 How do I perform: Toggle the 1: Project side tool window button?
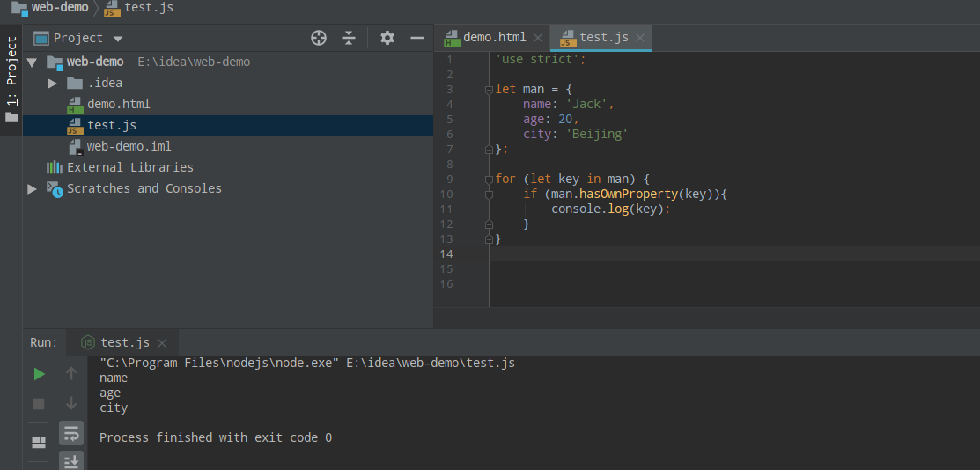point(11,78)
